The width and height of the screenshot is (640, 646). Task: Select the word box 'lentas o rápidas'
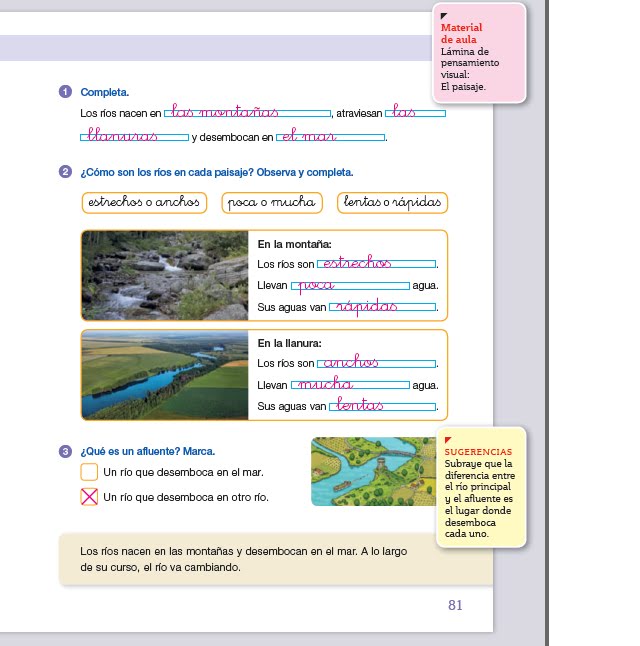pos(392,203)
